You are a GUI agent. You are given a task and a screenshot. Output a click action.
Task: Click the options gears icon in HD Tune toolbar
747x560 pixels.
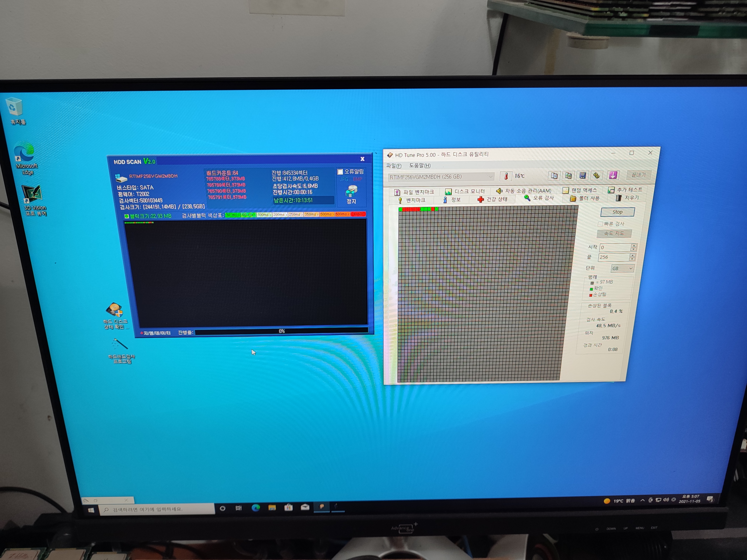click(596, 175)
